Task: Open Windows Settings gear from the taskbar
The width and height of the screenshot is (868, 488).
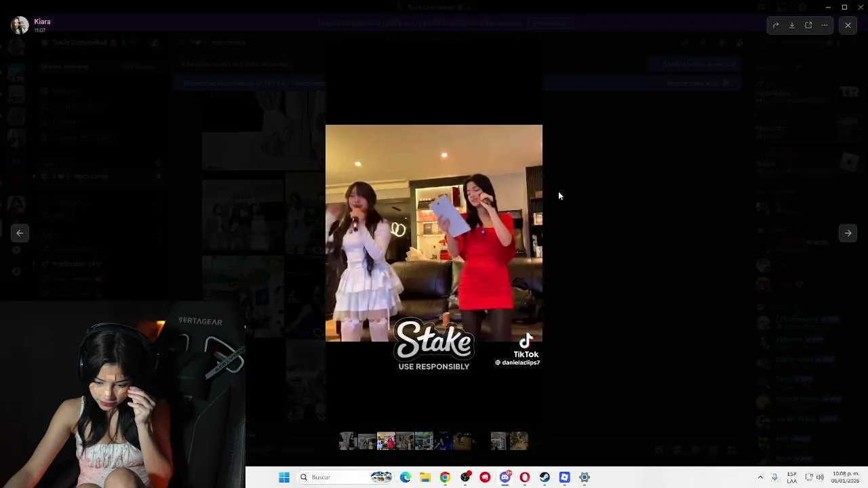Action: point(585,477)
